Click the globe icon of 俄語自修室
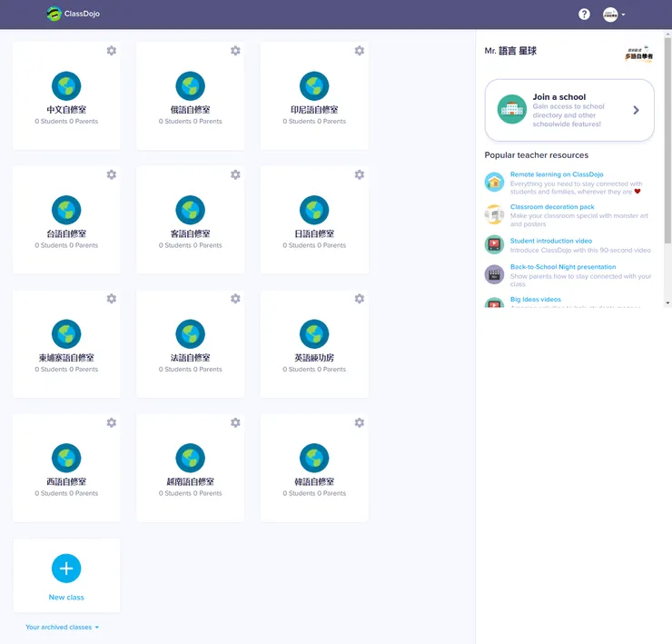672x644 pixels. click(x=191, y=85)
